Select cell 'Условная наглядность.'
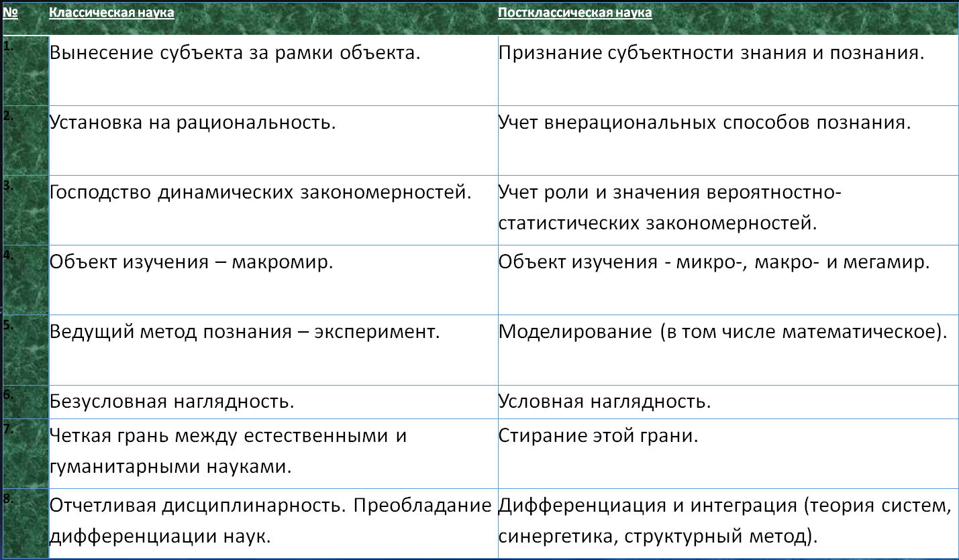 point(728,402)
